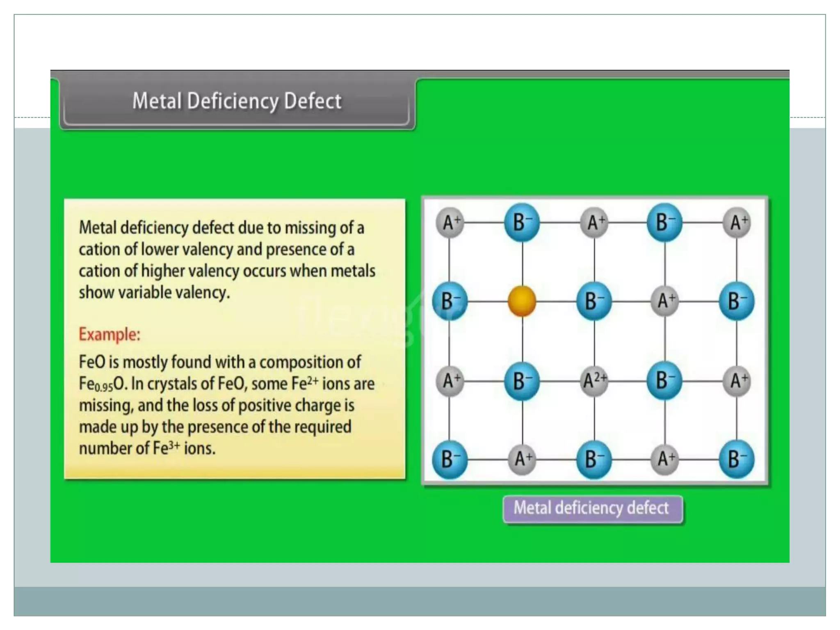Viewport: 840px width, 630px height.
Task: Click the Metal Deficiency Defect title banner
Action: click(x=237, y=101)
